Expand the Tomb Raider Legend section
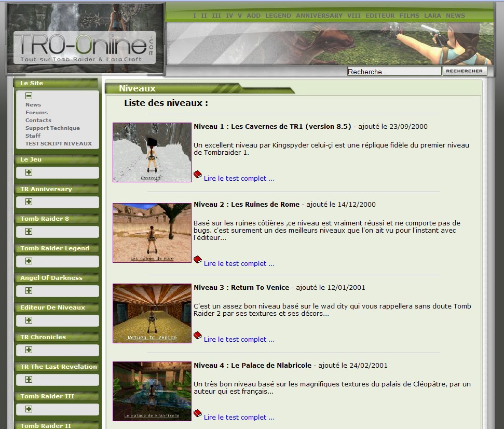The height and width of the screenshot is (429, 504). click(29, 261)
